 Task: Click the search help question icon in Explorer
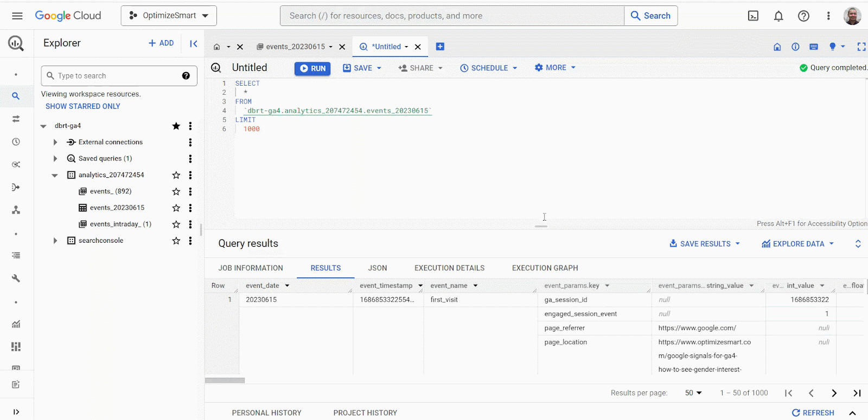tap(186, 76)
